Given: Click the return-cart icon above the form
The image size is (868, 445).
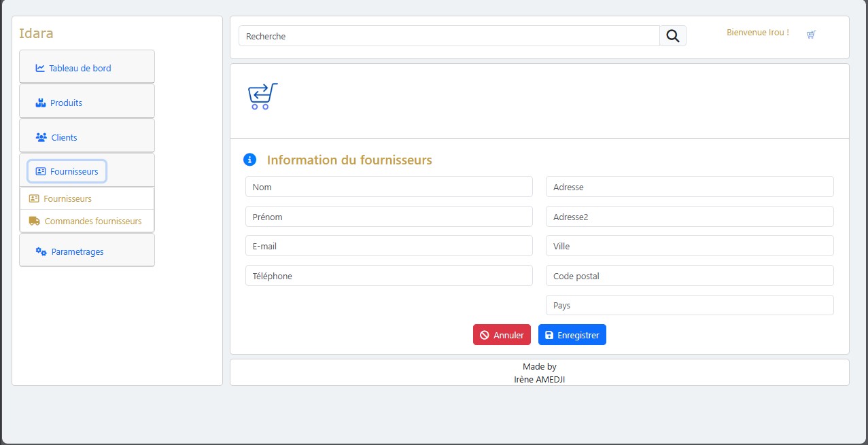Looking at the screenshot, I should [262, 96].
